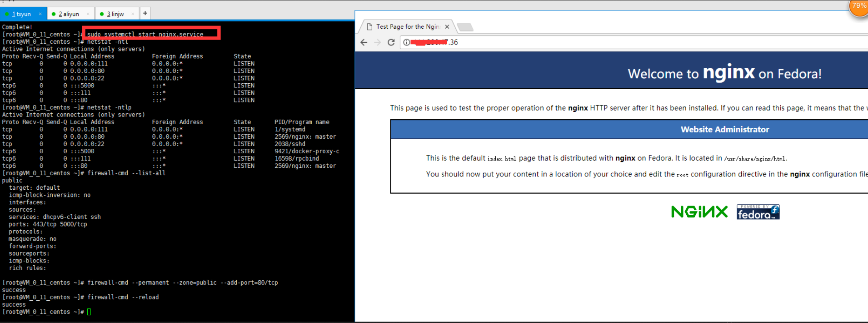868x323 pixels.
Task: Close the 3 linjw terminal tab
Action: [x=133, y=14]
